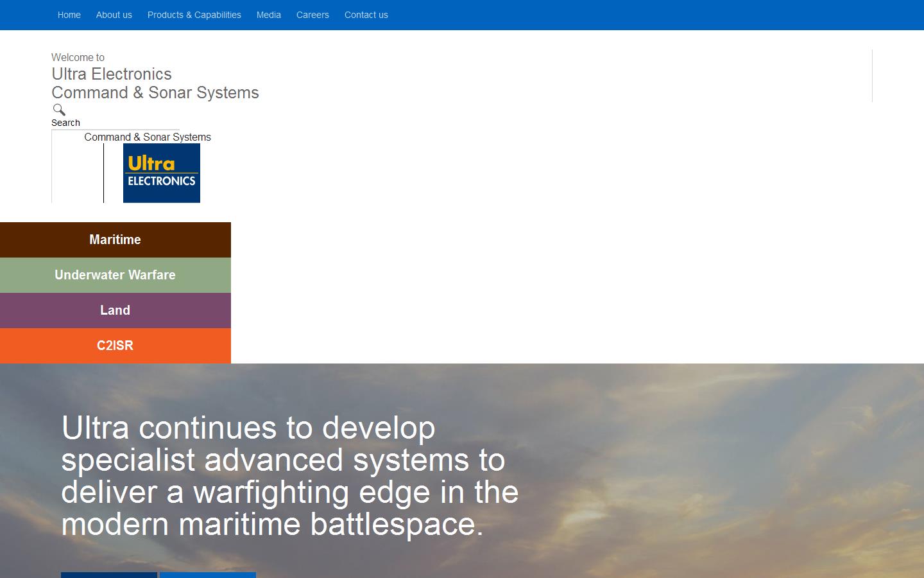This screenshot has height=578, width=924.
Task: Open the Careers page
Action: pos(312,15)
